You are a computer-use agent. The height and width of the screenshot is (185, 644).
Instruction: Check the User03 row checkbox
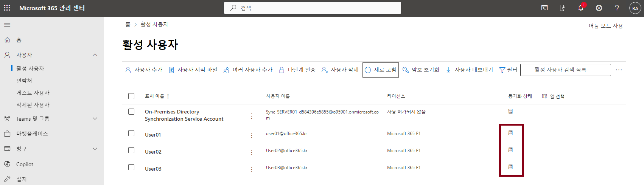[131, 167]
